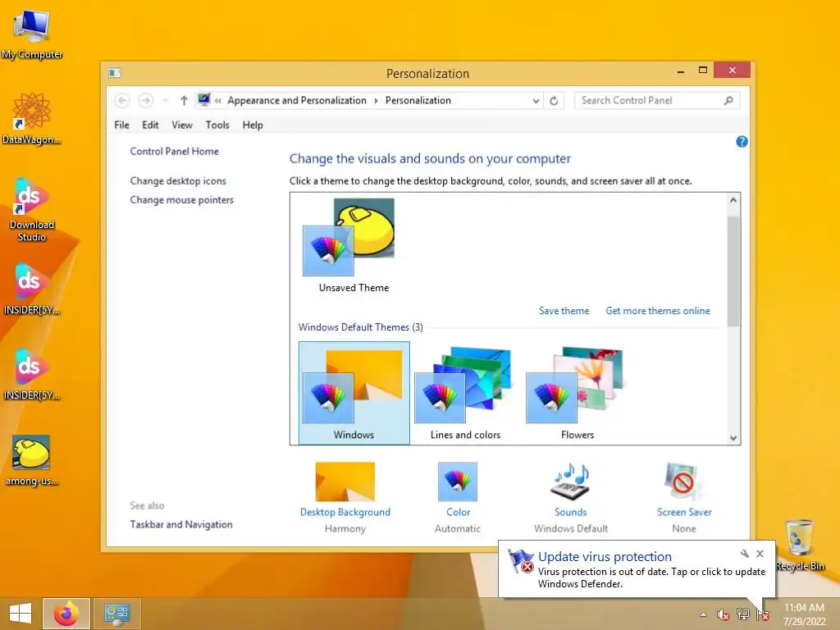This screenshot has height=630, width=840.
Task: Click the Personalization breadcrumb segment
Action: pos(418,100)
